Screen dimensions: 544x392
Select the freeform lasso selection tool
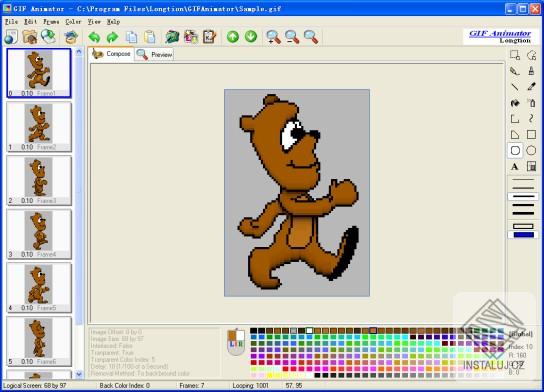[531, 55]
